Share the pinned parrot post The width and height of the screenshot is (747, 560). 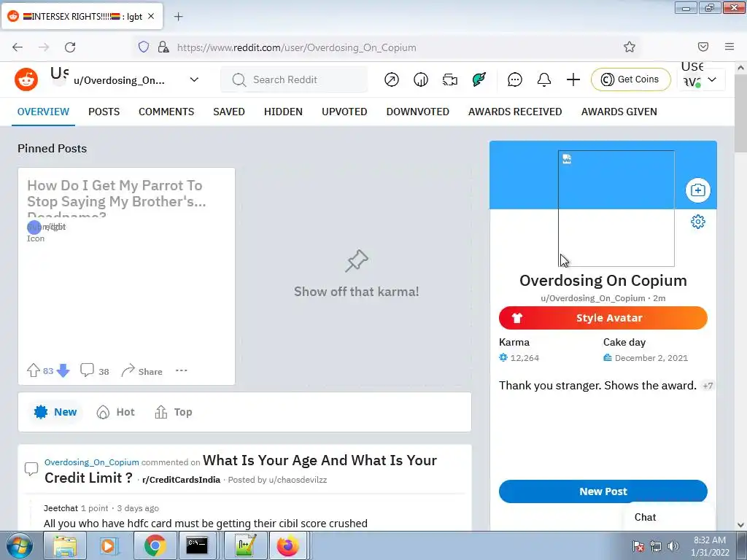pyautogui.click(x=142, y=370)
